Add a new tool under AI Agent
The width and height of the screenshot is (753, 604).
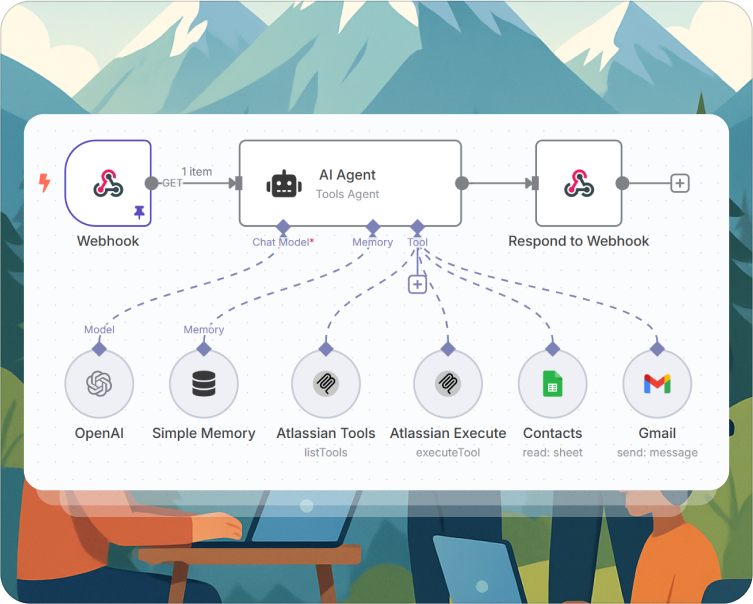pos(417,284)
